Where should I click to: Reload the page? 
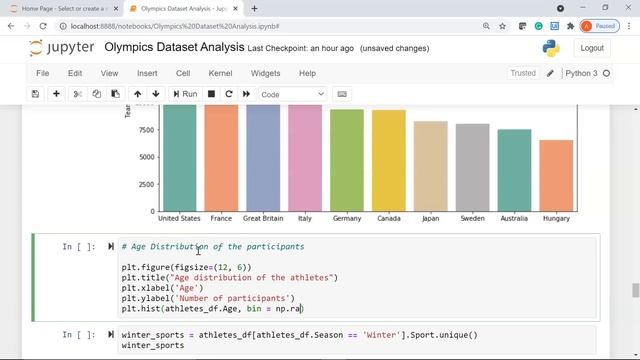43,26
